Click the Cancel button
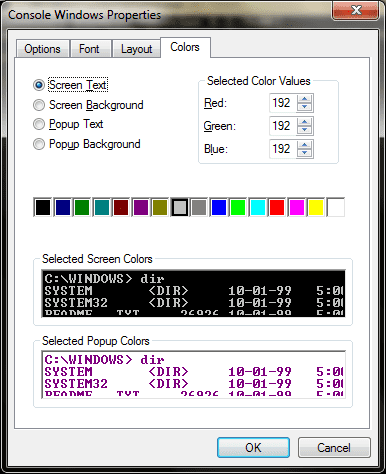 pyautogui.click(x=334, y=447)
